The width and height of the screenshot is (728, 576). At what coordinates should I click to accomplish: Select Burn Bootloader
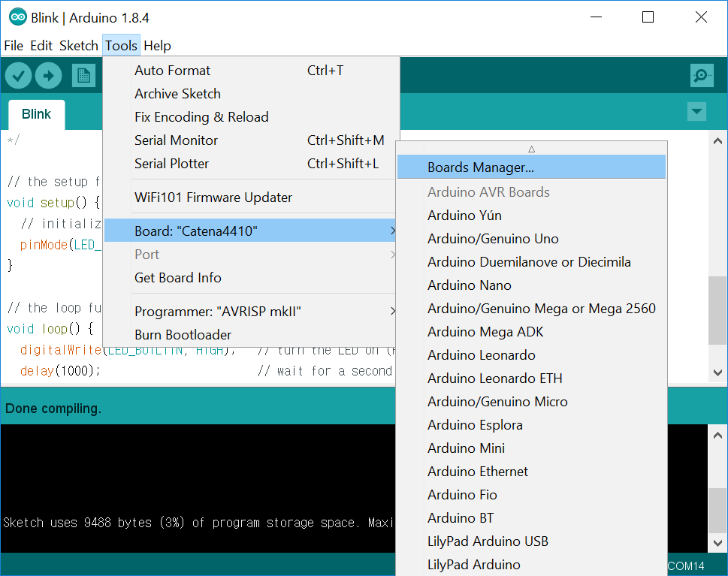pyautogui.click(x=251, y=335)
